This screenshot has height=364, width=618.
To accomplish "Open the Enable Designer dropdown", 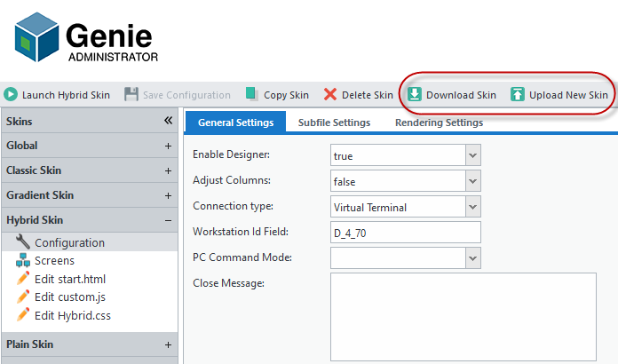I will [473, 155].
